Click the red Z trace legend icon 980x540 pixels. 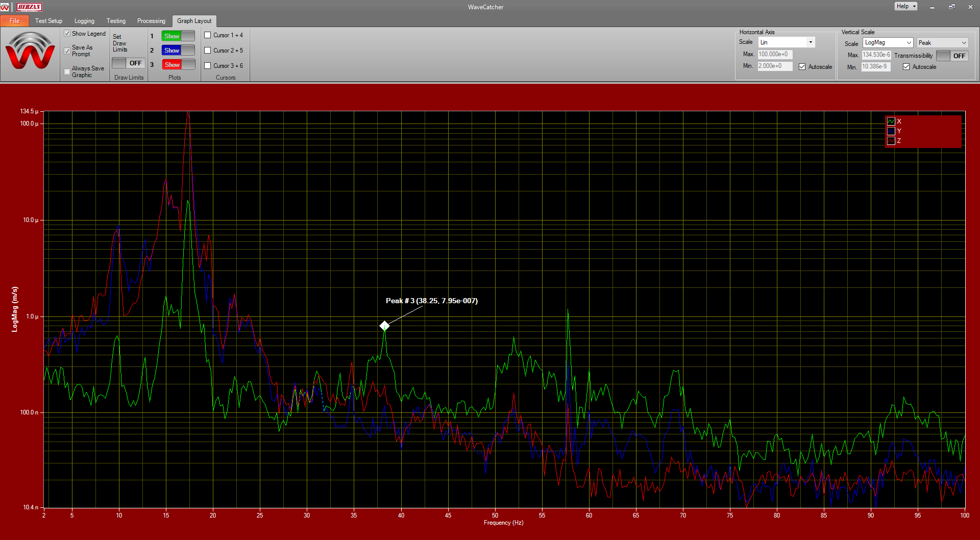[x=891, y=141]
